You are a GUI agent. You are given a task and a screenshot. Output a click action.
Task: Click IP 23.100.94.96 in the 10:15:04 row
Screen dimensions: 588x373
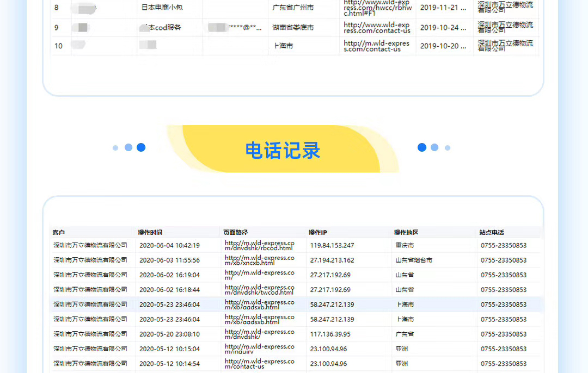pyautogui.click(x=328, y=349)
